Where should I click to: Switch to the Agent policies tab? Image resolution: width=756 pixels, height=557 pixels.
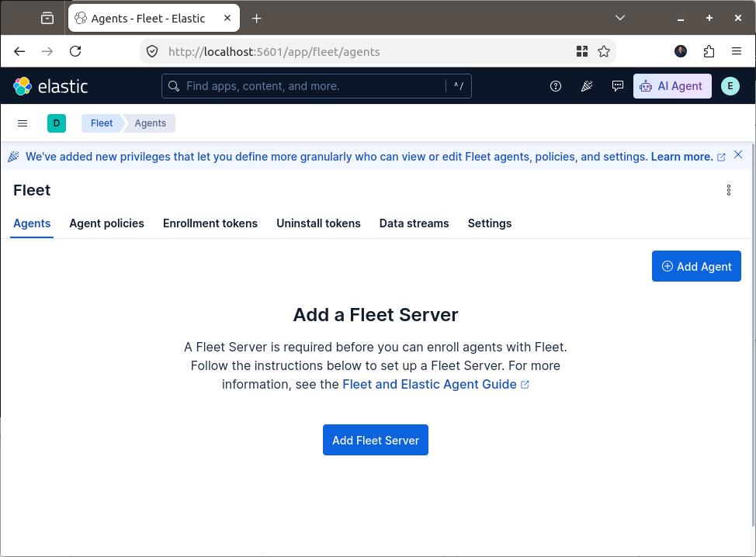tap(106, 223)
